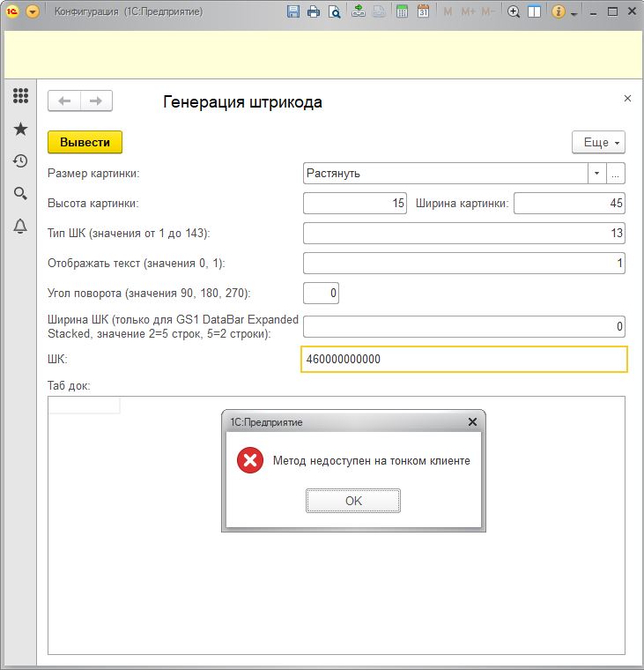Viewport: 644px width, 670px height.
Task: Close the 1С:Предприятие error dialog
Action: pos(472,422)
